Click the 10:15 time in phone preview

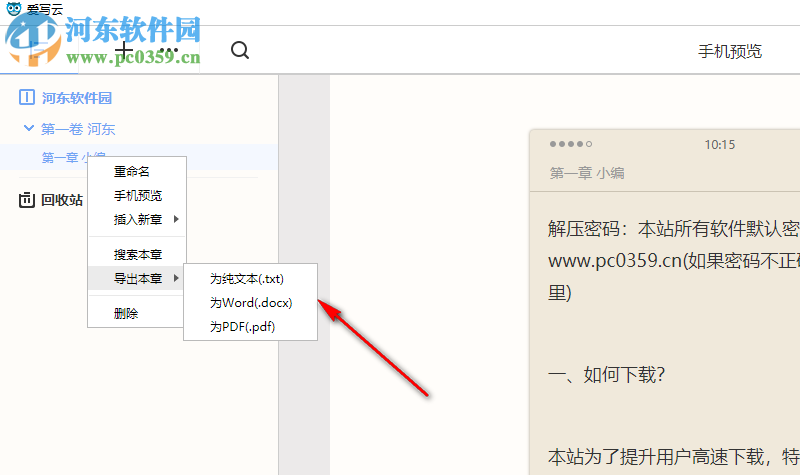(720, 144)
